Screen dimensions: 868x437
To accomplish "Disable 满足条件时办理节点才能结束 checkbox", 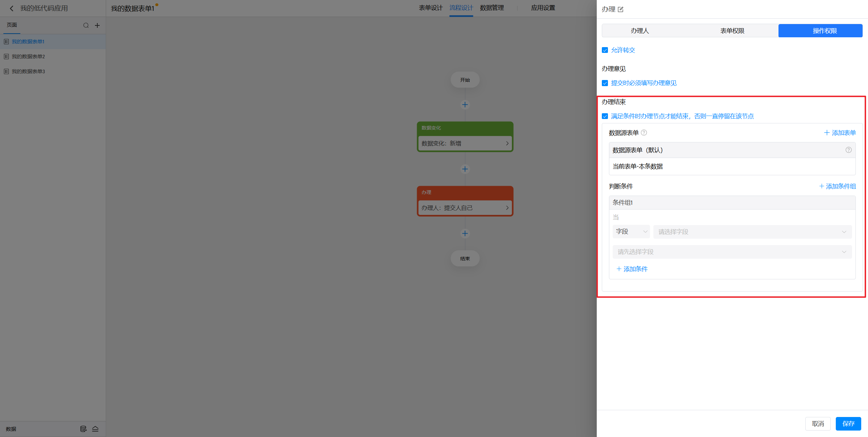I will [x=605, y=116].
